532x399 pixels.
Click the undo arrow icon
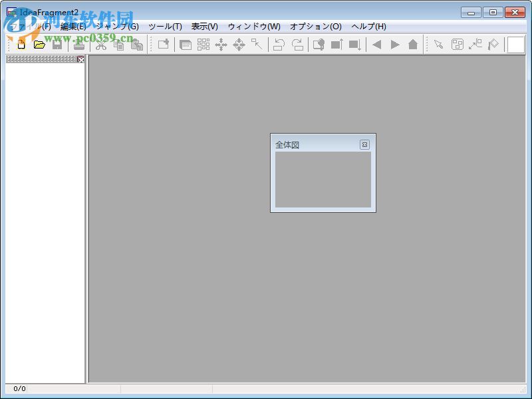279,45
